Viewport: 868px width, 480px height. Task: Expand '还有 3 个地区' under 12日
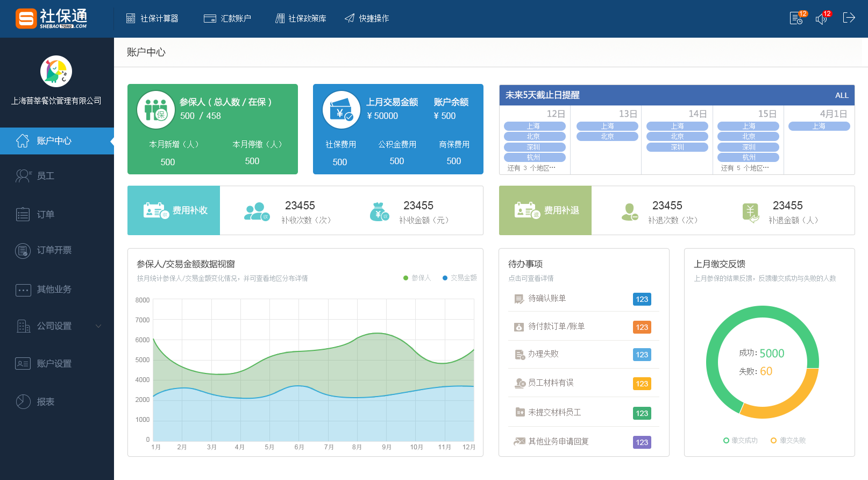tap(531, 168)
